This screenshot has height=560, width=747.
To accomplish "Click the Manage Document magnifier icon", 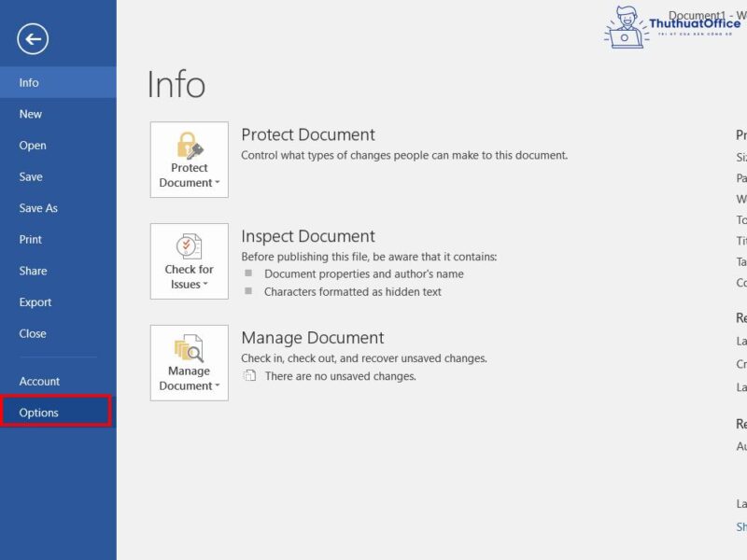I will 189,348.
